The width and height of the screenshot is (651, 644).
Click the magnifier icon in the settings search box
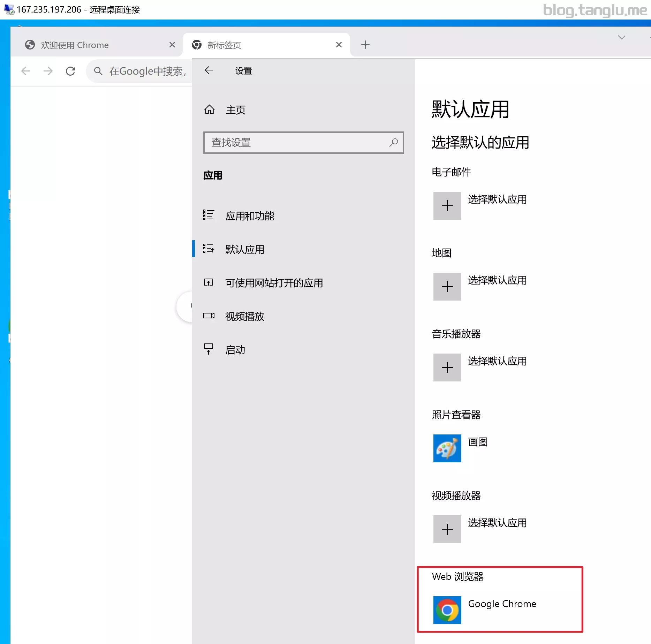(x=393, y=143)
